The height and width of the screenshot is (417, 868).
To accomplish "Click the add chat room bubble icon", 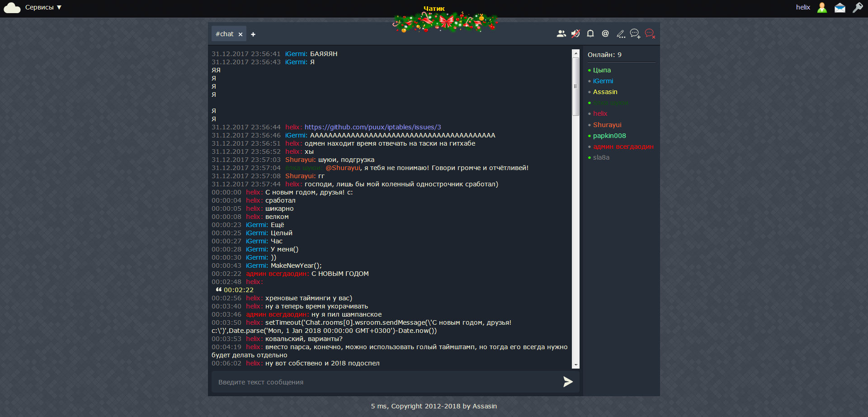I will point(635,34).
